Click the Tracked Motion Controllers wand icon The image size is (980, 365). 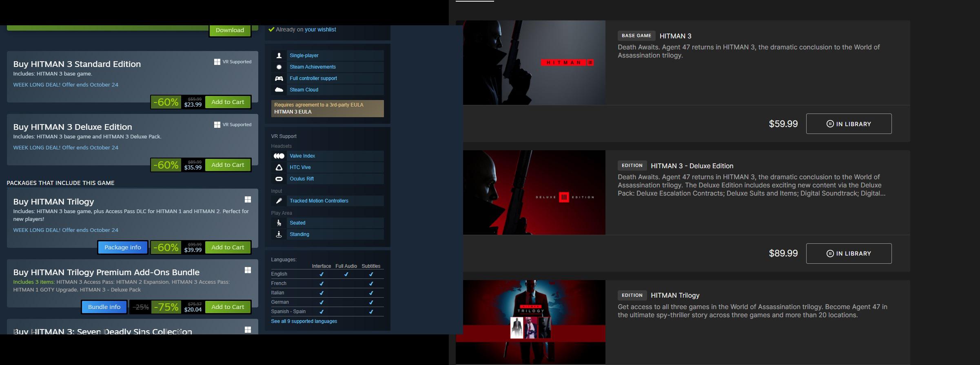279,201
